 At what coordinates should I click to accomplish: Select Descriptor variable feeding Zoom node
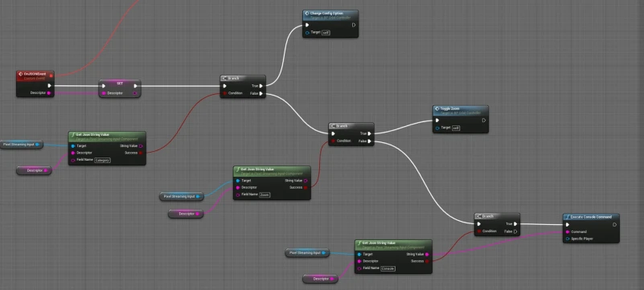pyautogui.click(x=186, y=214)
